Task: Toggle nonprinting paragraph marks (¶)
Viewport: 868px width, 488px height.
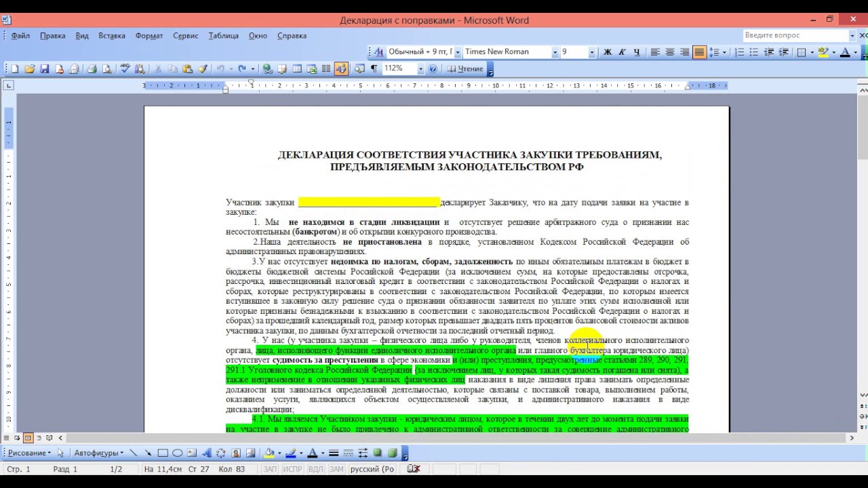Action: point(374,68)
